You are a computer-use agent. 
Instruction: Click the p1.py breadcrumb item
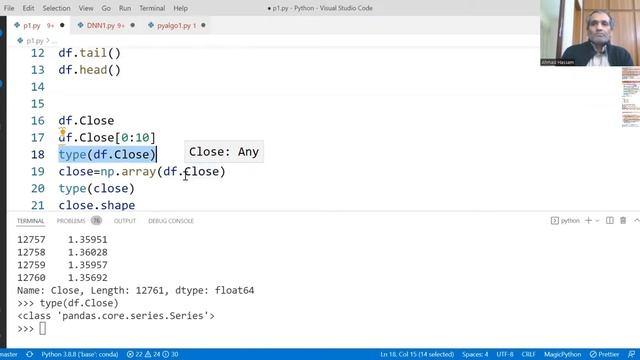[x=34, y=41]
